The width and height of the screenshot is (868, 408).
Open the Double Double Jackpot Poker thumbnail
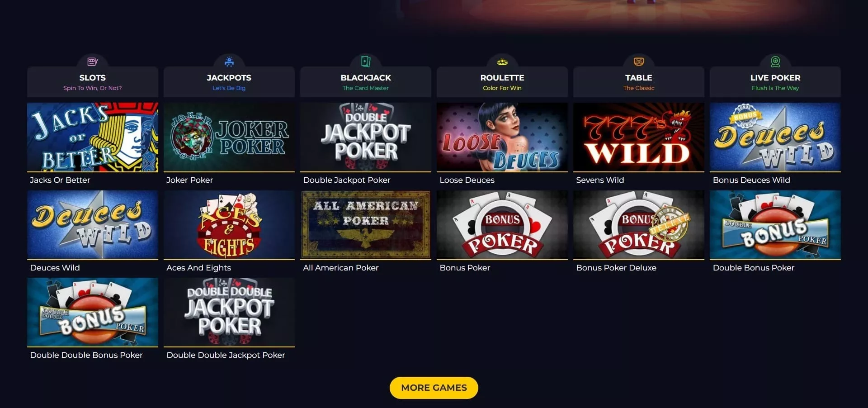(229, 312)
